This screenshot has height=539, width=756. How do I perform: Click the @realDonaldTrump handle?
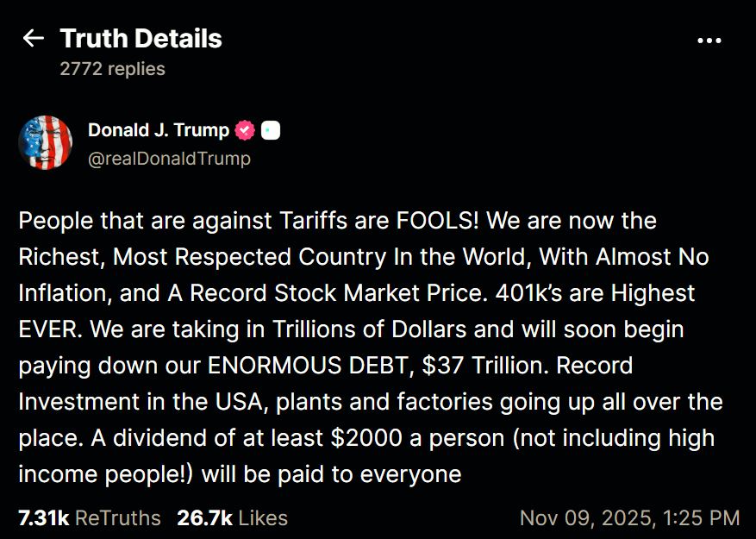tap(169, 158)
